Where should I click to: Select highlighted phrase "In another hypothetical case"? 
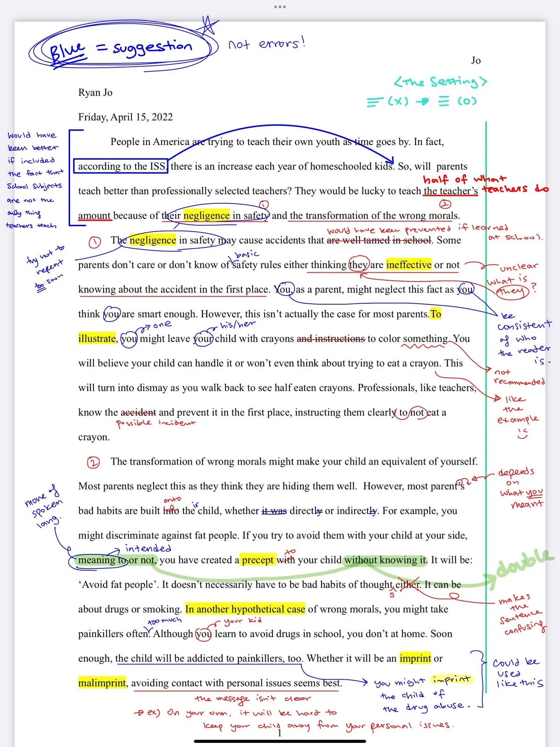pyautogui.click(x=245, y=609)
